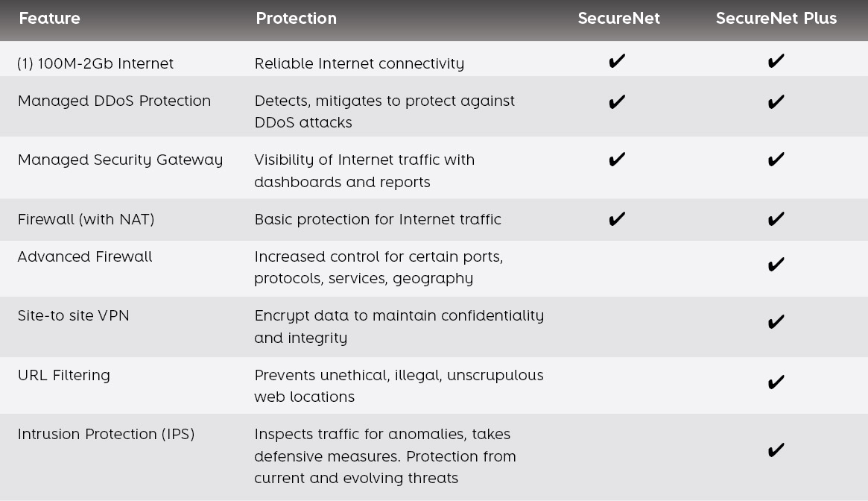868x501 pixels.
Task: Click SecureNet Plus checkmark for 100M-2Gb Internet
Action: [776, 61]
